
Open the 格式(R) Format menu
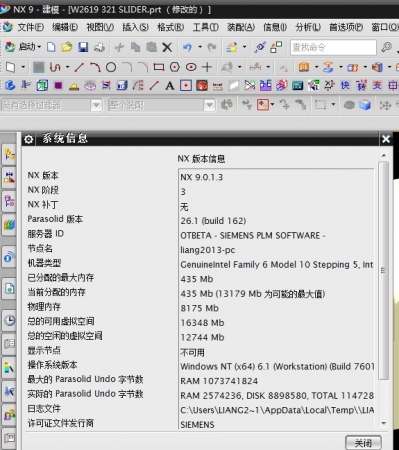(170, 27)
